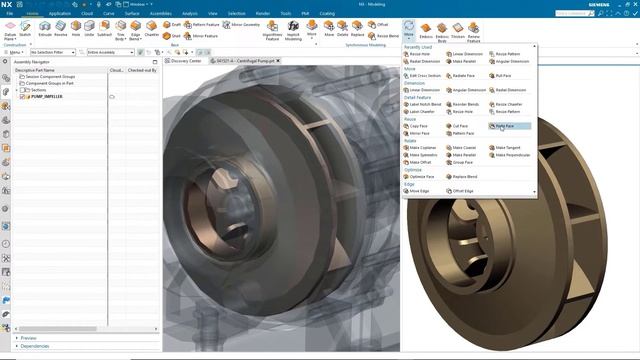This screenshot has width=640, height=360.
Task: Choose Copy Face from the gallery
Action: (x=416, y=126)
